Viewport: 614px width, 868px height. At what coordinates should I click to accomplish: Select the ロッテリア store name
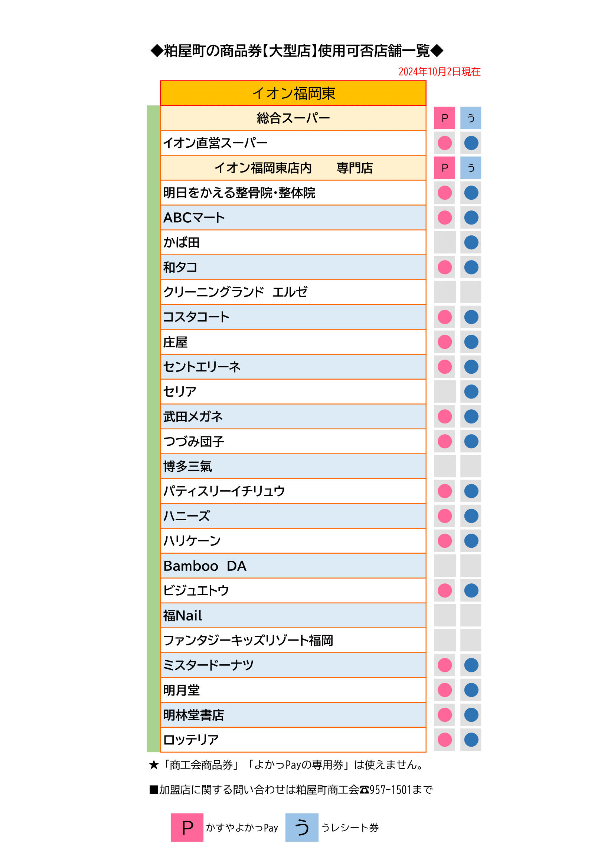click(x=191, y=740)
